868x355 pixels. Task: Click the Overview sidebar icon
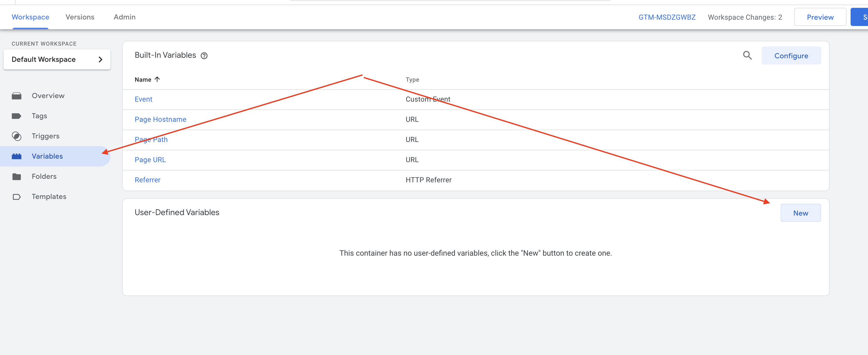[16, 96]
